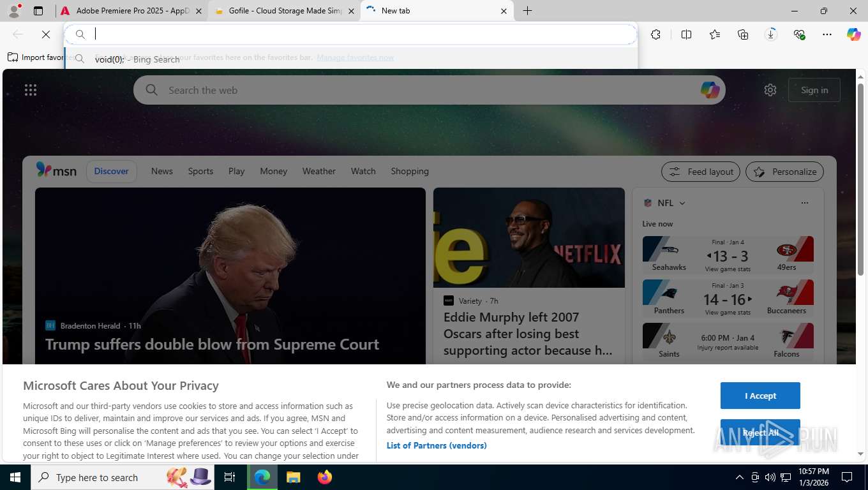Click the I Accept cookies button
This screenshot has width=868, height=490.
coord(760,396)
